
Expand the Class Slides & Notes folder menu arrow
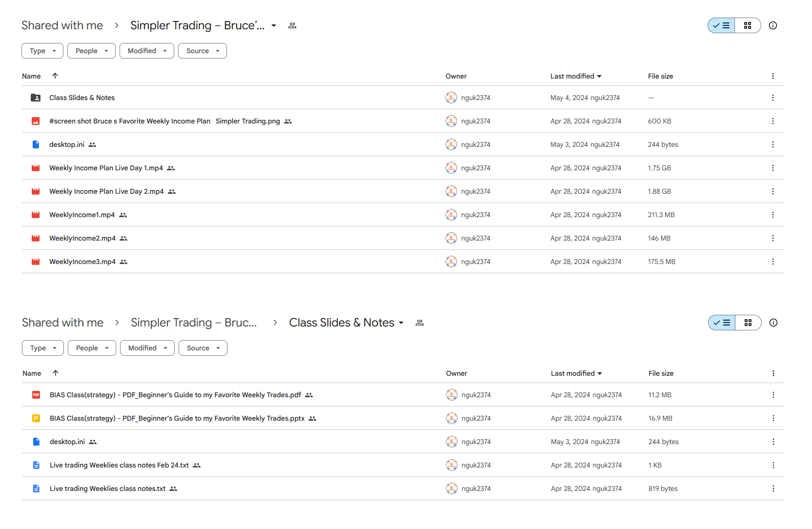[401, 323]
